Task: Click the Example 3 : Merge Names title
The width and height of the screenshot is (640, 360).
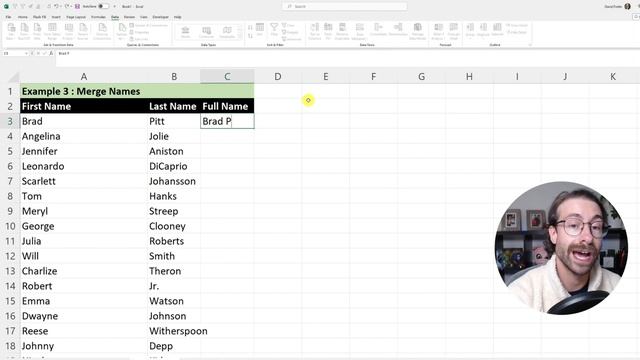Action: click(81, 91)
